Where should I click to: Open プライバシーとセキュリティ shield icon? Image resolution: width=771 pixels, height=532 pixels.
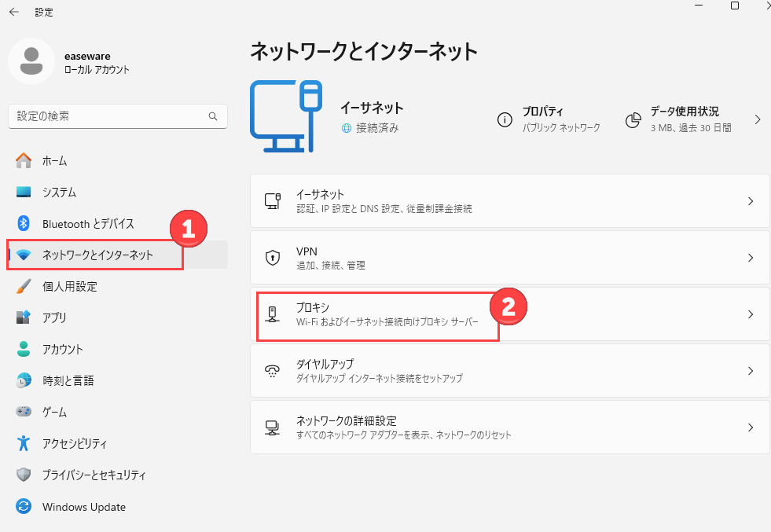23,475
